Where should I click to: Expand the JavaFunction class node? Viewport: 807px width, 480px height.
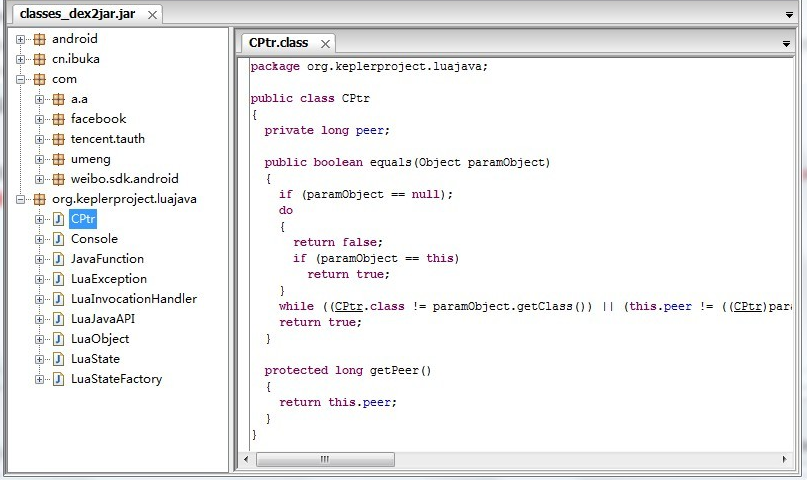(40, 259)
